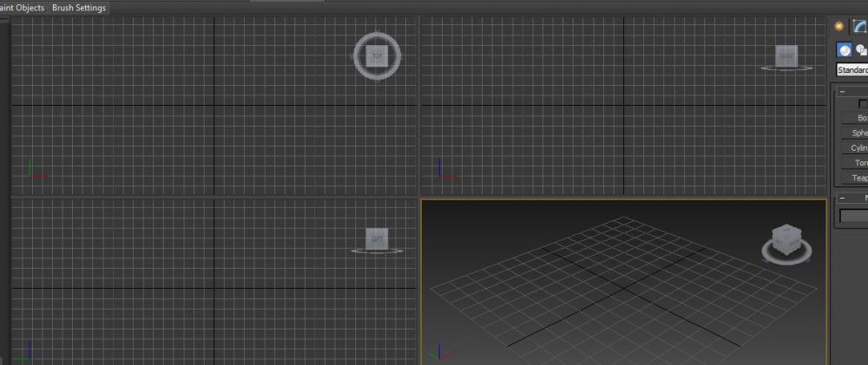
Task: Click the perspective viewport ViewCube
Action: (786, 241)
